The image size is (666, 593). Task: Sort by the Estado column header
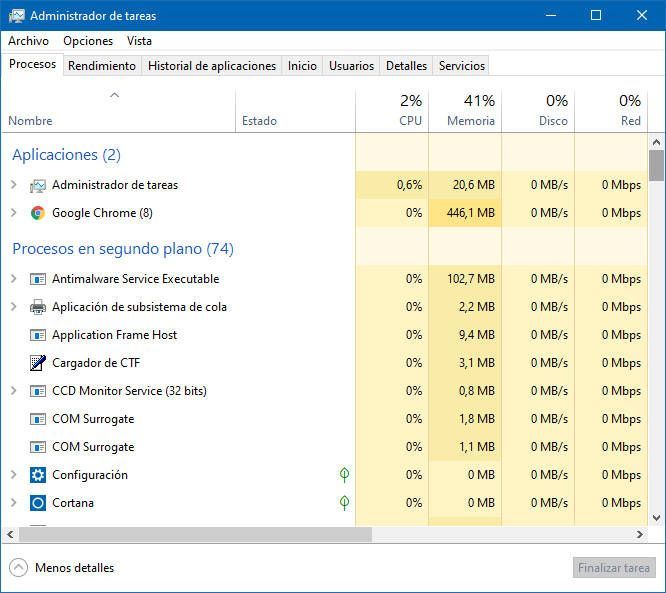point(295,111)
